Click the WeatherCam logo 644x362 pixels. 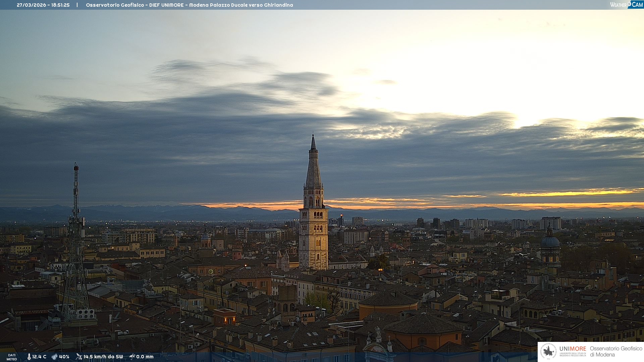click(626, 5)
